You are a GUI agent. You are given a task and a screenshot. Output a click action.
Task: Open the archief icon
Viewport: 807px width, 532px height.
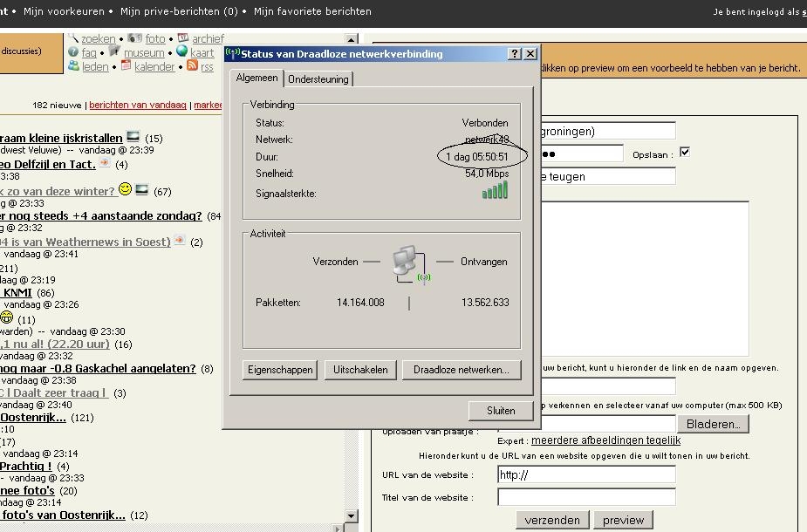(183, 38)
